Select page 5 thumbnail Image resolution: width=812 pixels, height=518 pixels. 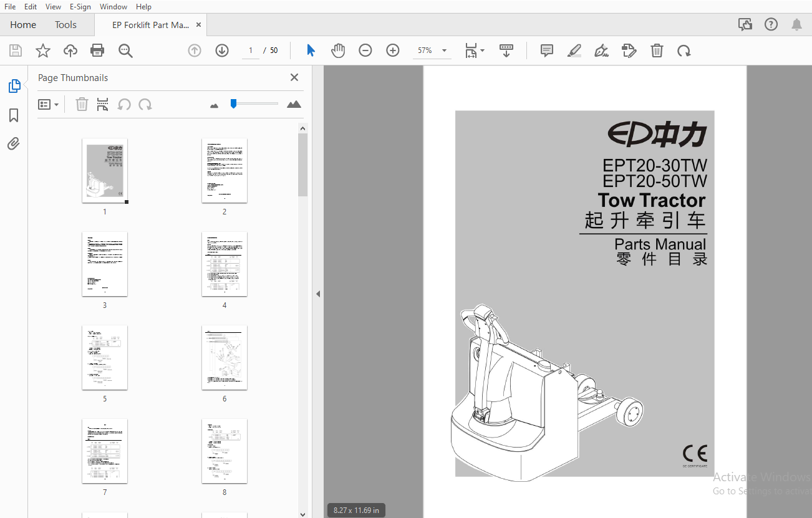click(x=105, y=358)
